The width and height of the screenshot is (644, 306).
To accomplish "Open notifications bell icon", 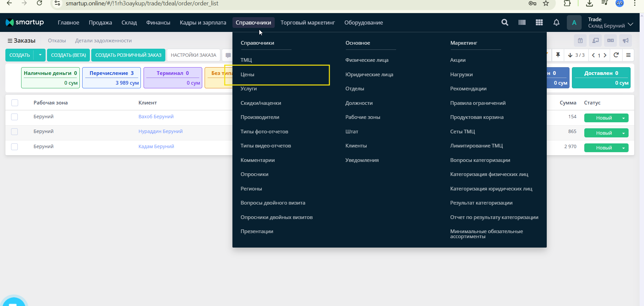I will (556, 23).
